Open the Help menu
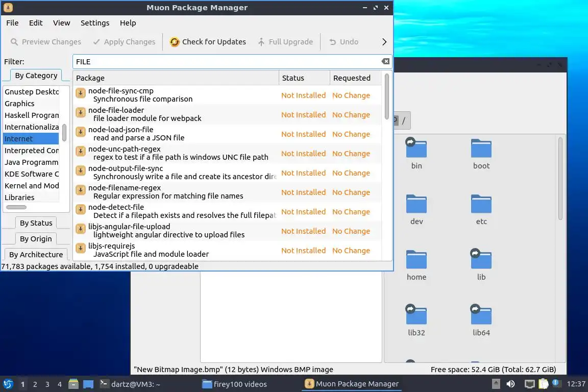Image resolution: width=588 pixels, height=392 pixels. pos(128,23)
